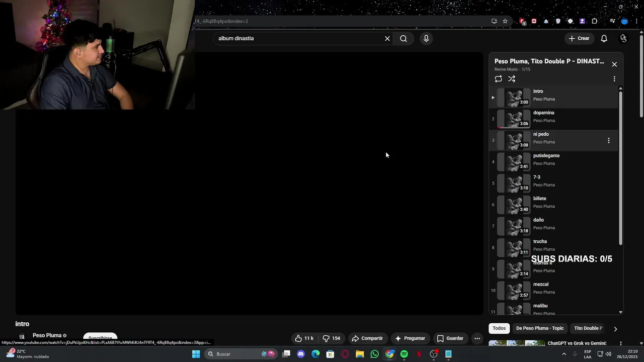Click the Preguntar button
Screen dimensions: 644x362
(410, 338)
